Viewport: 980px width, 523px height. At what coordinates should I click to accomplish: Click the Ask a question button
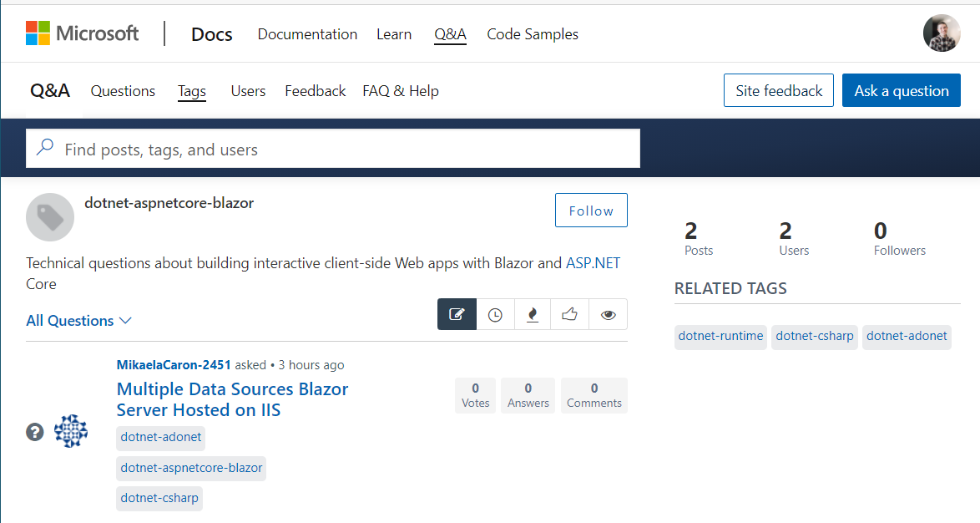(902, 90)
